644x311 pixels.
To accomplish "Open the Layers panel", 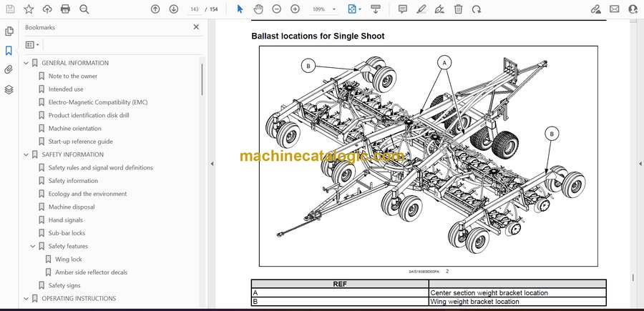I will tap(9, 89).
